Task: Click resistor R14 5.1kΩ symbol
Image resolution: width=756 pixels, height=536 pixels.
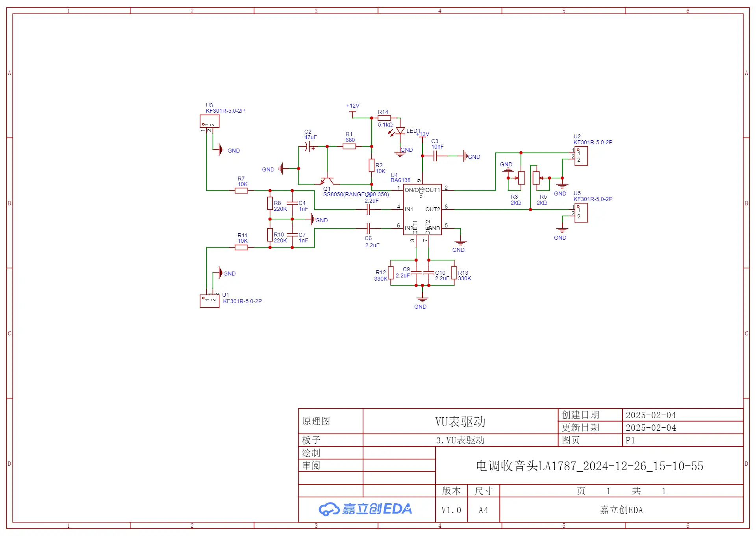Action: 384,118
